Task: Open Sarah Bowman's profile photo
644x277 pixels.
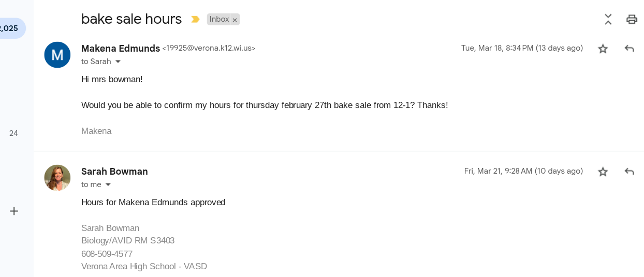Action: tap(57, 178)
